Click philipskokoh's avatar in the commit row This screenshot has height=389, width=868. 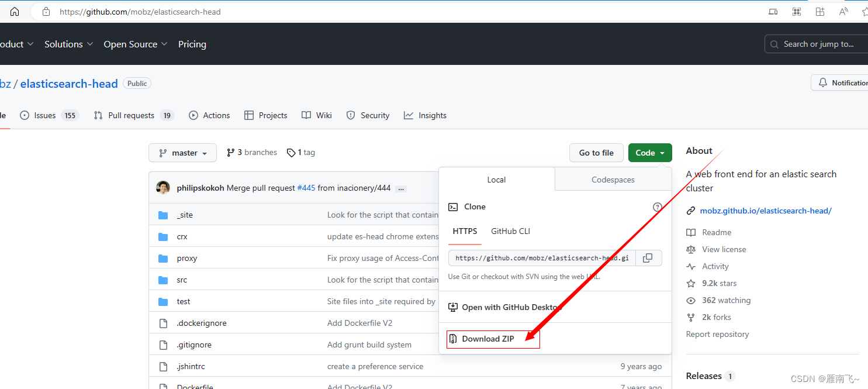click(x=163, y=188)
